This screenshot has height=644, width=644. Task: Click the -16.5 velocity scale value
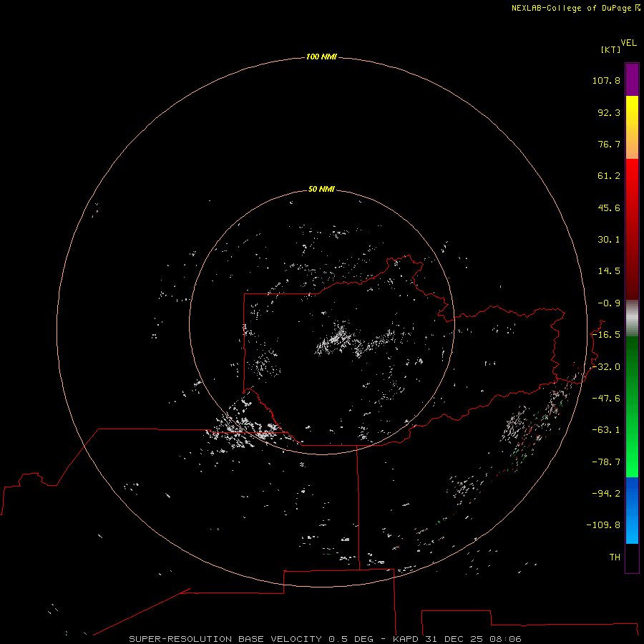pyautogui.click(x=606, y=335)
